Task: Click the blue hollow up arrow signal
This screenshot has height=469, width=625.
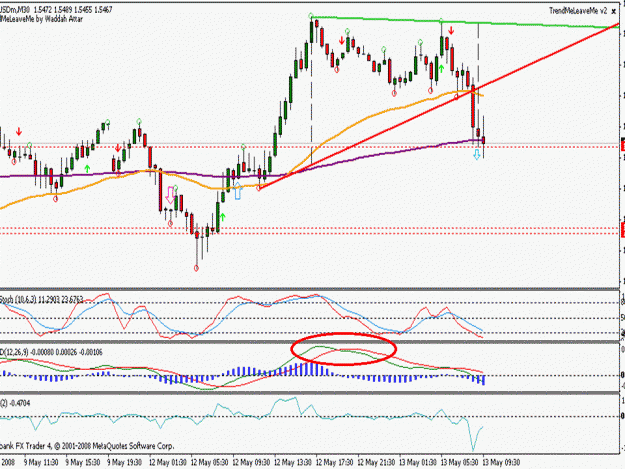Action: (x=238, y=191)
